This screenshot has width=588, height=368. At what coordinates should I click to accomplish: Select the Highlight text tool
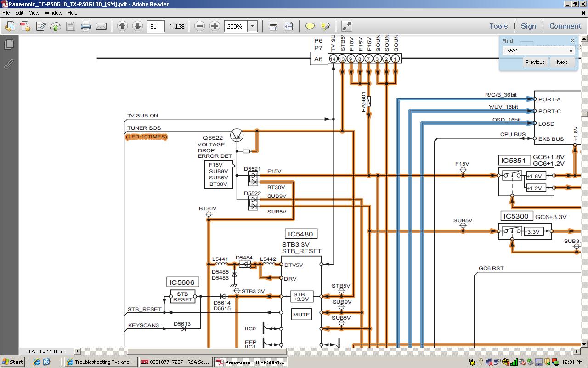pos(325,26)
